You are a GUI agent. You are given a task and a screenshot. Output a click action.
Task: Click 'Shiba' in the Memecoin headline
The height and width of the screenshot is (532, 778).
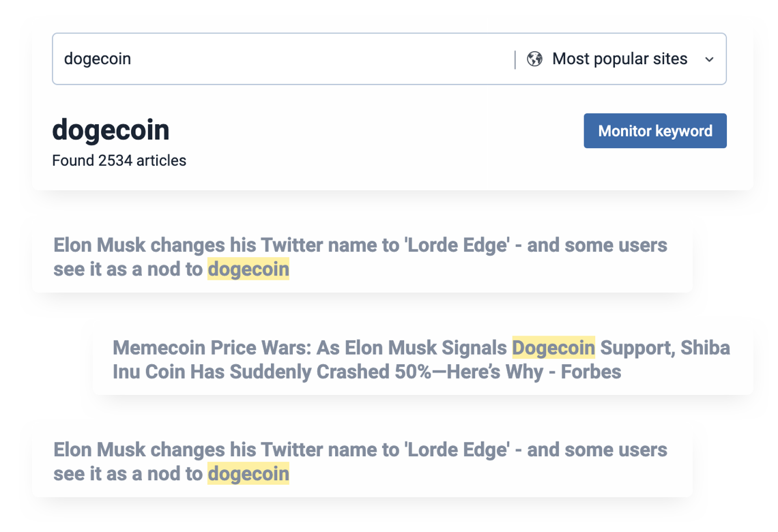(x=705, y=348)
